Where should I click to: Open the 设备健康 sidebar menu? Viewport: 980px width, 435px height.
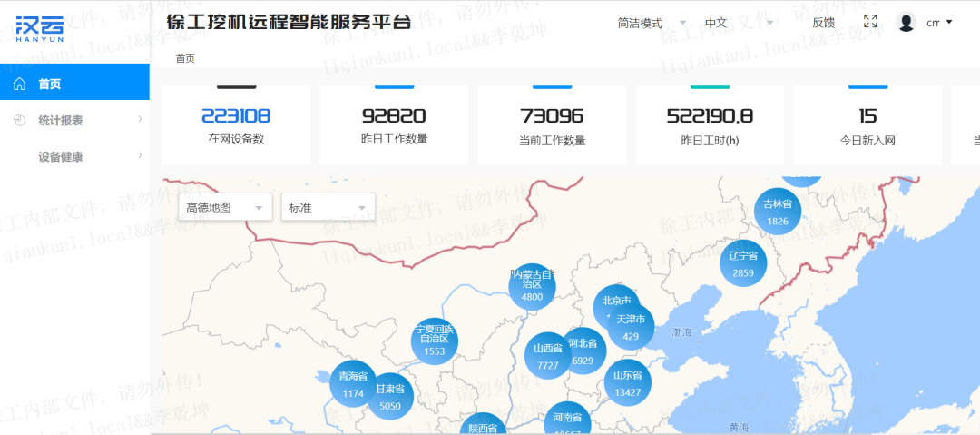pyautogui.click(x=74, y=156)
